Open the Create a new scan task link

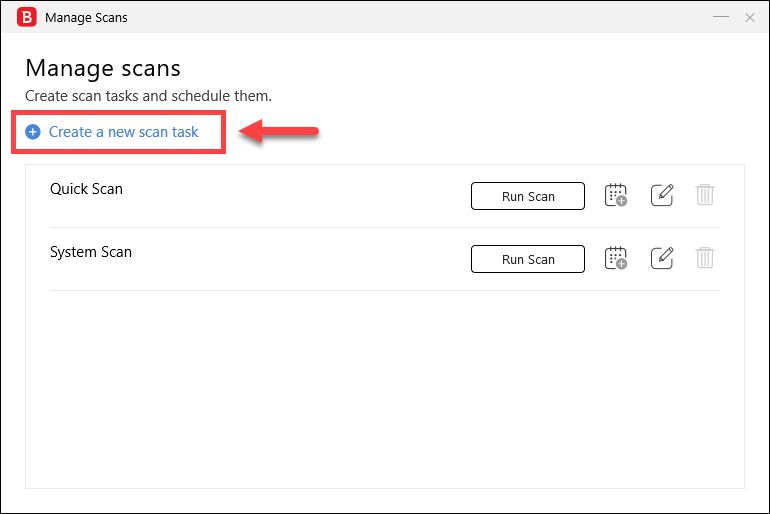124,132
